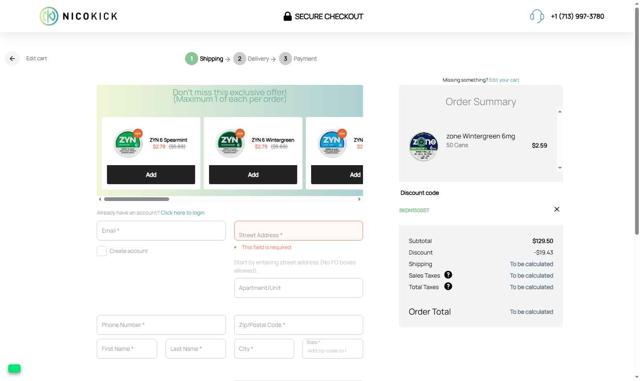
Task: Focus the Last Name field
Action: [196, 349]
